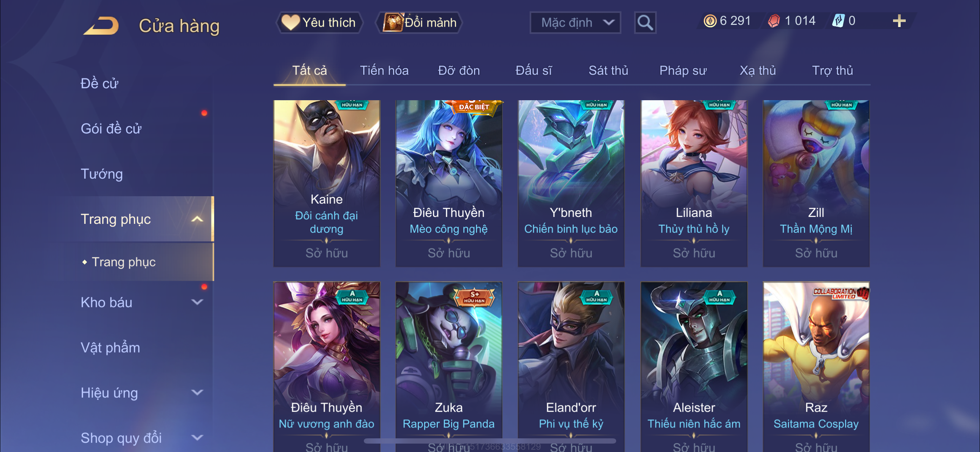Tap the red ruby currency icon

[x=774, y=21]
